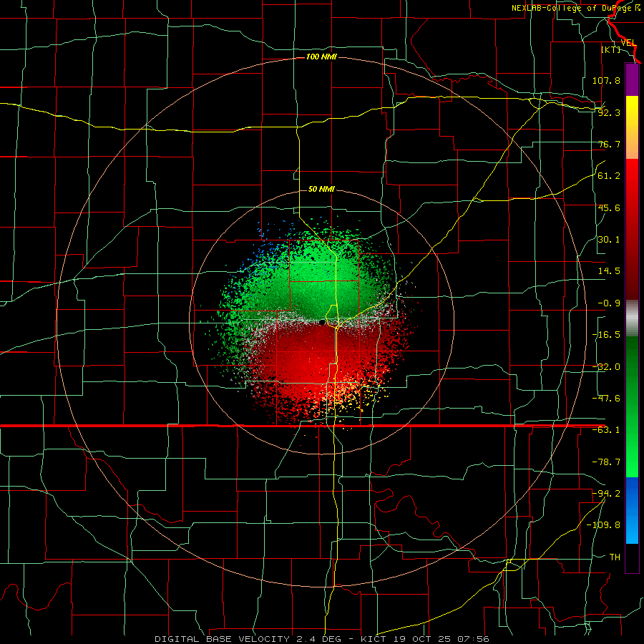Click the 92.3 value on velocity scale
644x644 pixels.
click(x=609, y=112)
